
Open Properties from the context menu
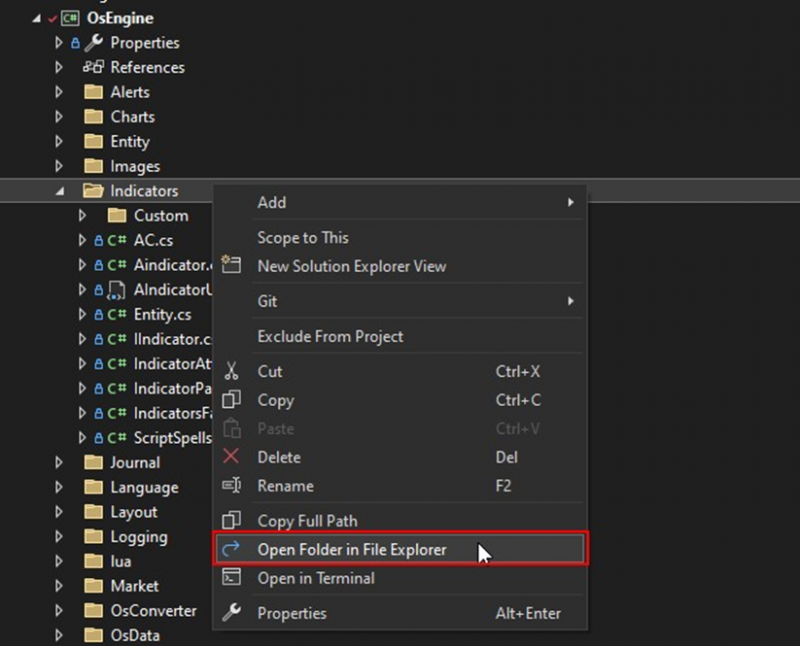point(400,613)
